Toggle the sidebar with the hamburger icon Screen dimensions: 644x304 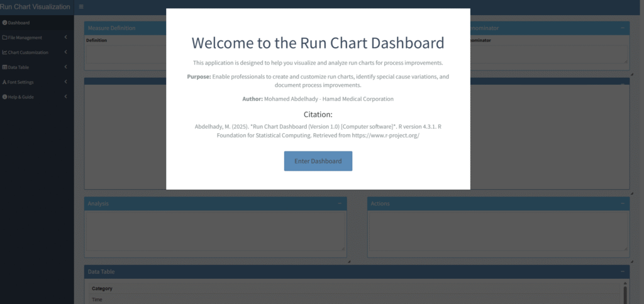tap(81, 7)
